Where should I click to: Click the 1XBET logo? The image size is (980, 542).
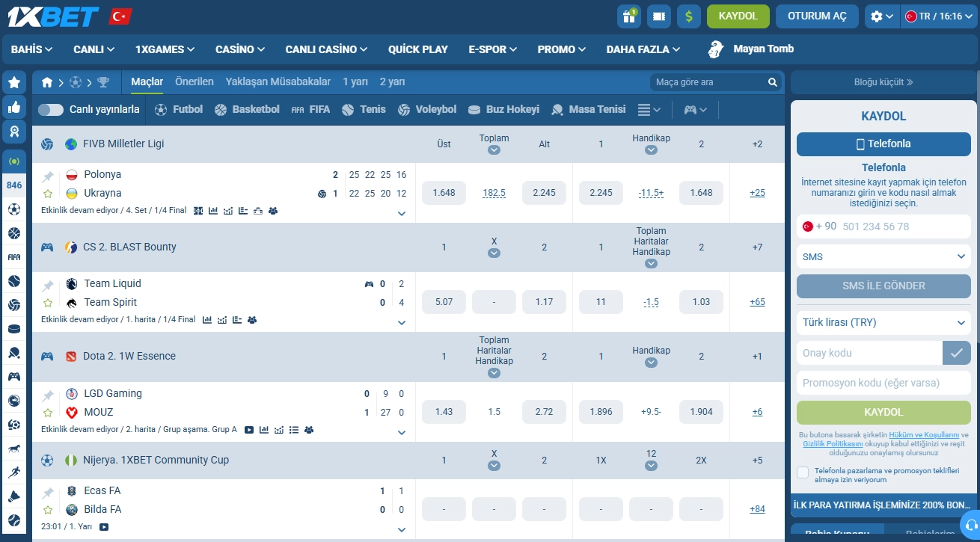53,16
